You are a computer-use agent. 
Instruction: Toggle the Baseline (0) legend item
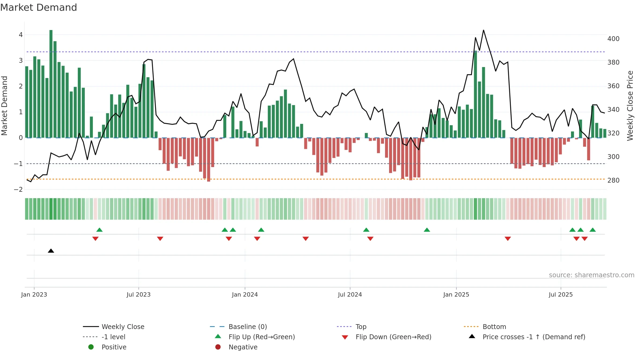(x=238, y=327)
